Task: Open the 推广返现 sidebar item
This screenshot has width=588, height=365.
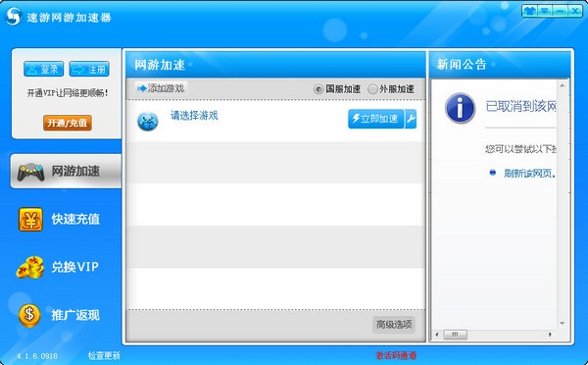Action: pos(59,315)
